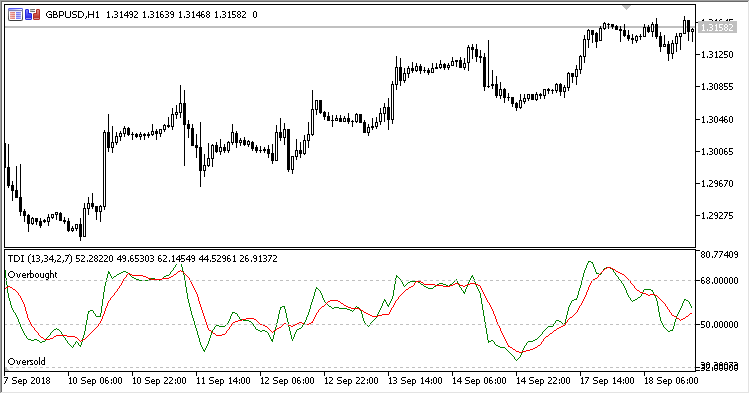Viewport: 750px width, 394px height.
Task: Click the 1.31250 price scale label
Action: click(717, 55)
